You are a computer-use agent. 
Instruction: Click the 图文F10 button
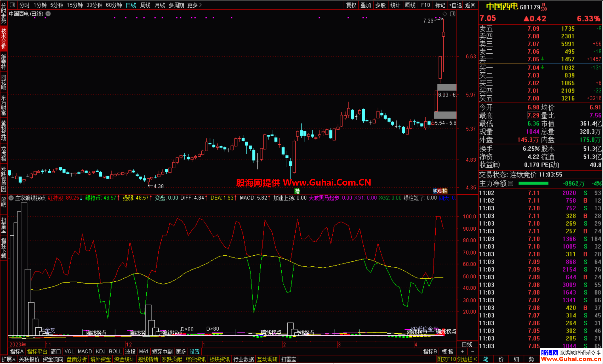[x=446, y=359]
